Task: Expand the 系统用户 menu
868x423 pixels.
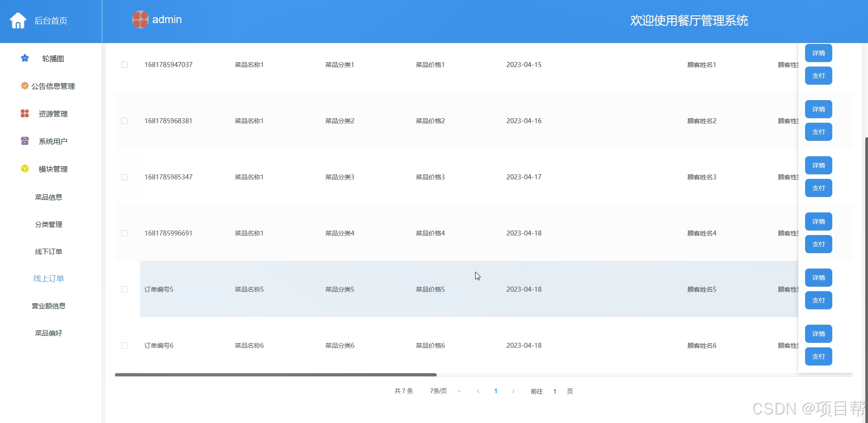Action: 53,141
